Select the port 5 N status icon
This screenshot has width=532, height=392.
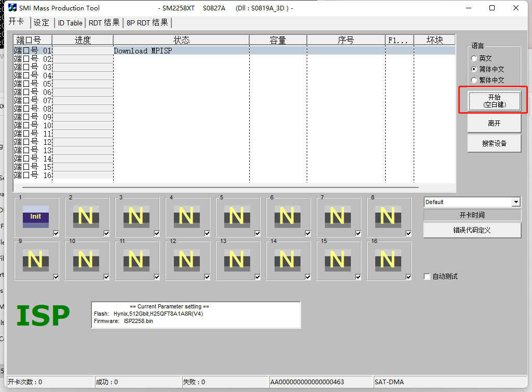[237, 217]
